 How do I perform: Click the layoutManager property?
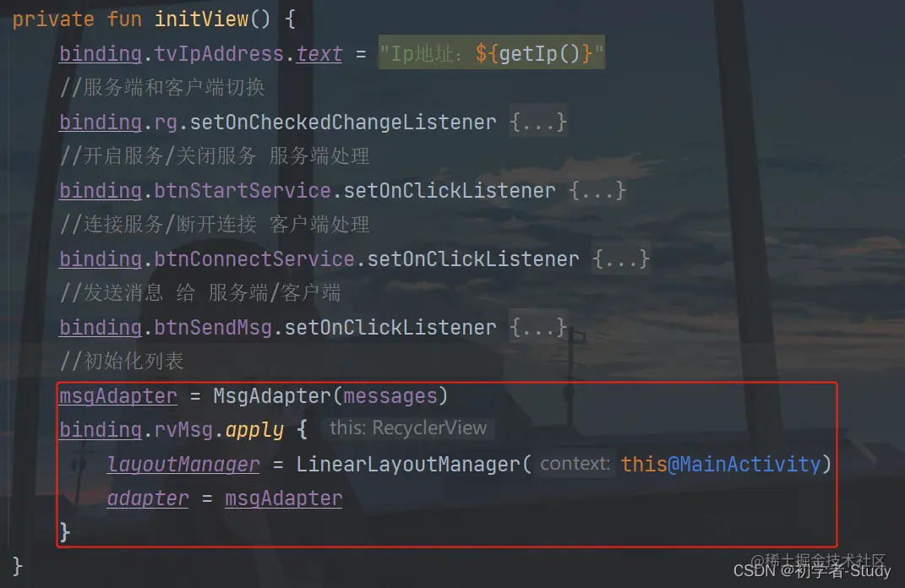[183, 464]
